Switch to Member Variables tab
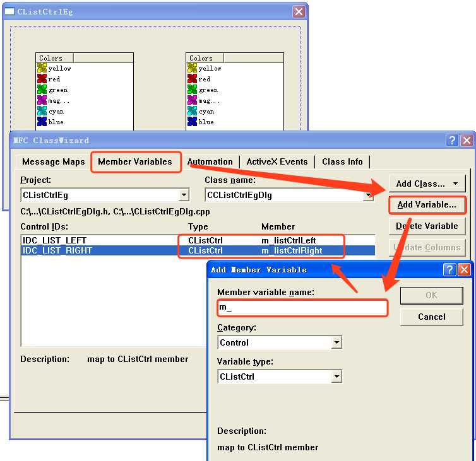Screen dimensions: 476x461 tap(135, 162)
